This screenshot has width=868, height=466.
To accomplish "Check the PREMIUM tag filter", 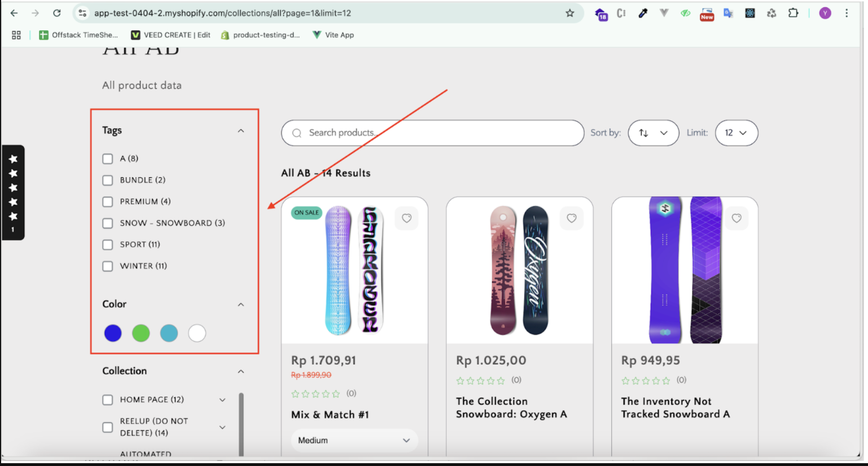I will coord(108,202).
